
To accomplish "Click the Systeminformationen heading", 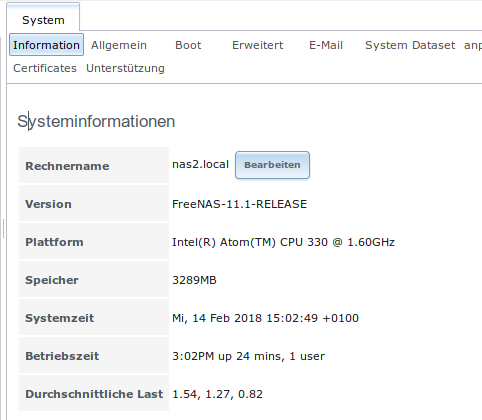I will click(96, 121).
